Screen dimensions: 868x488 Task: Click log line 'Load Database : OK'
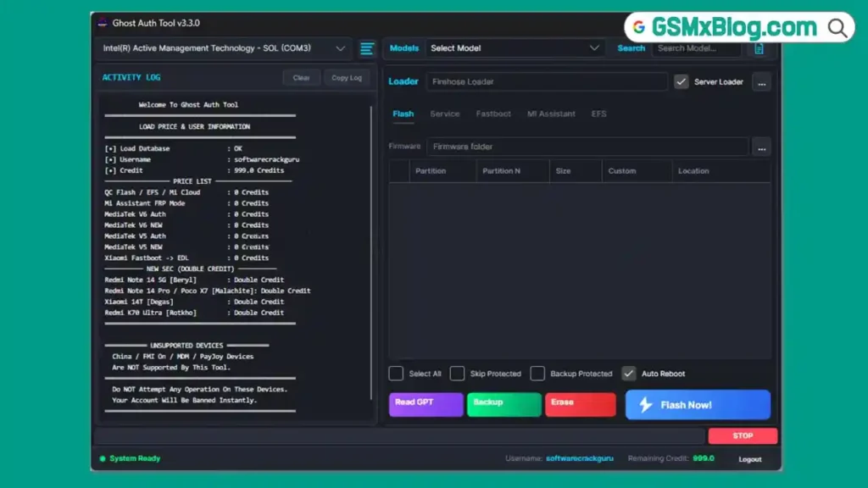(x=173, y=149)
